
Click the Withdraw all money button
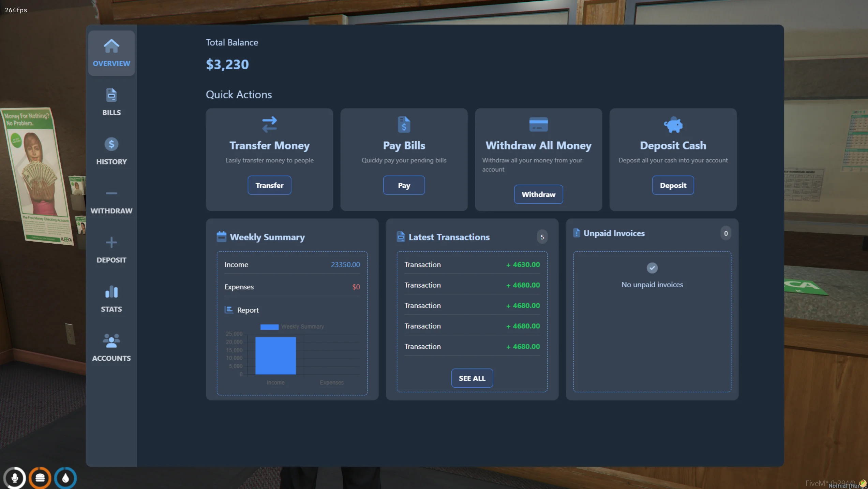(x=538, y=194)
